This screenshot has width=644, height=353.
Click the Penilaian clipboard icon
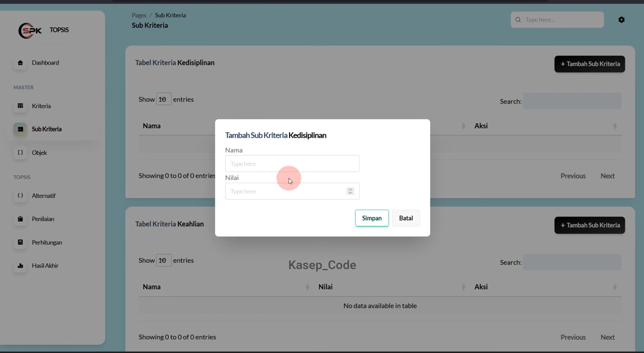click(x=20, y=219)
